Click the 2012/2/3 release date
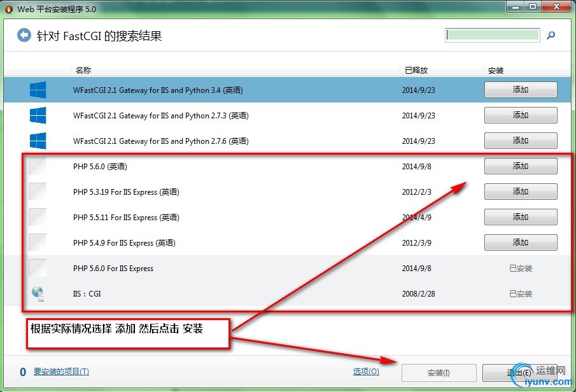Viewport: 576px width, 392px height. [417, 192]
